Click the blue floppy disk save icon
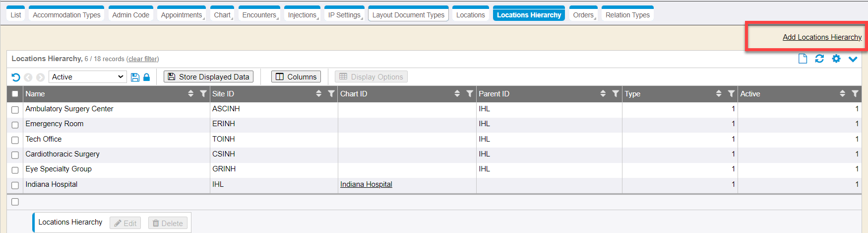This screenshot has width=868, height=233. click(135, 77)
